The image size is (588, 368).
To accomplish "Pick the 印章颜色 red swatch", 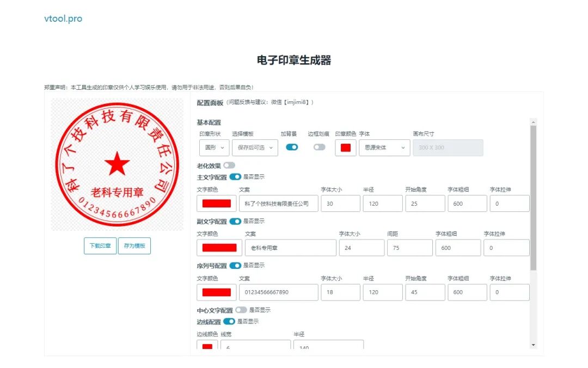I will click(345, 148).
